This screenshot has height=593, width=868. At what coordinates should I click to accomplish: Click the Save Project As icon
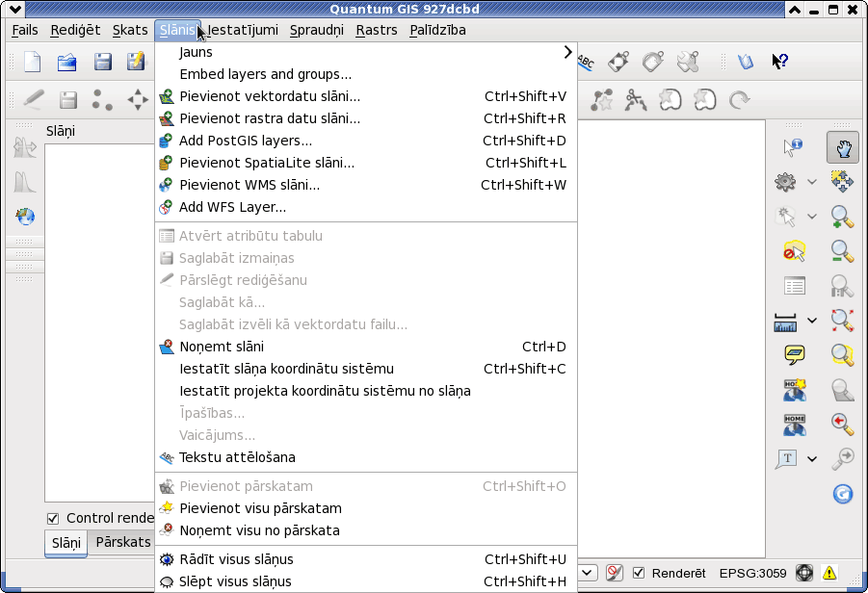136,62
